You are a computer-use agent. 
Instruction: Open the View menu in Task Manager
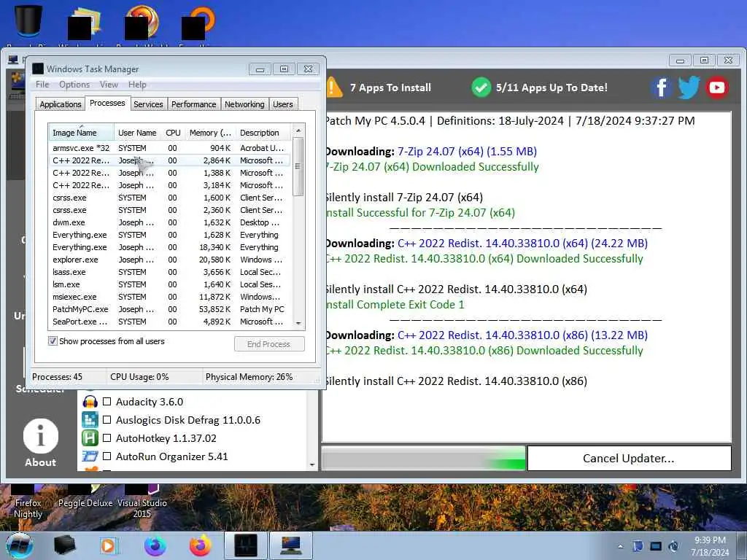pos(109,85)
